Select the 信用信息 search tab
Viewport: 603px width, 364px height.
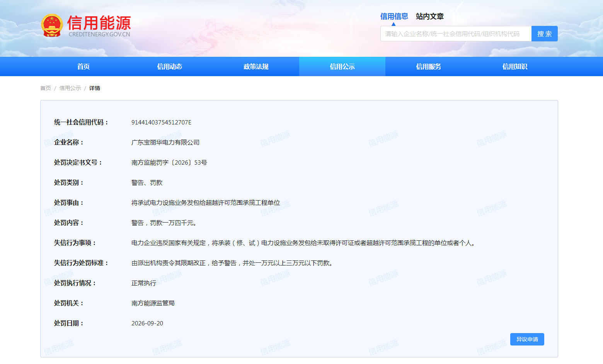pos(394,16)
